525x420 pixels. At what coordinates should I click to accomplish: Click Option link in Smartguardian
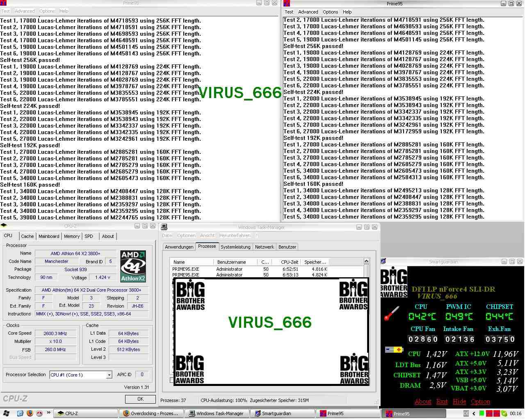coord(480,402)
